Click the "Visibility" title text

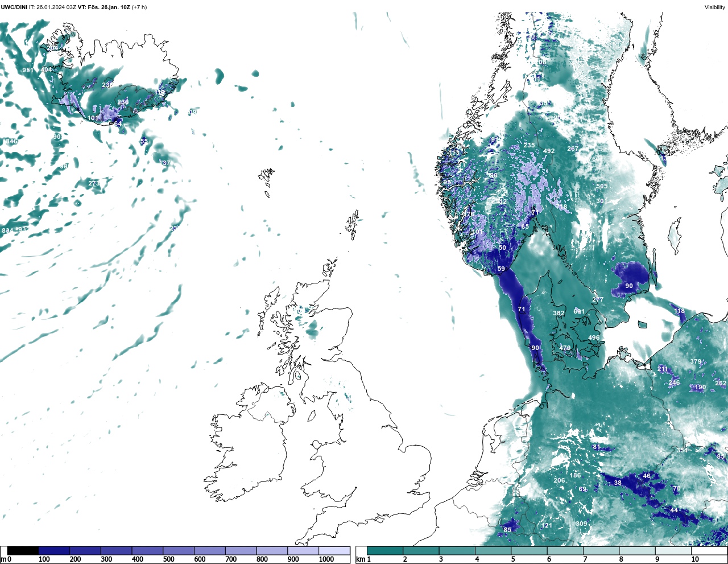715,7
